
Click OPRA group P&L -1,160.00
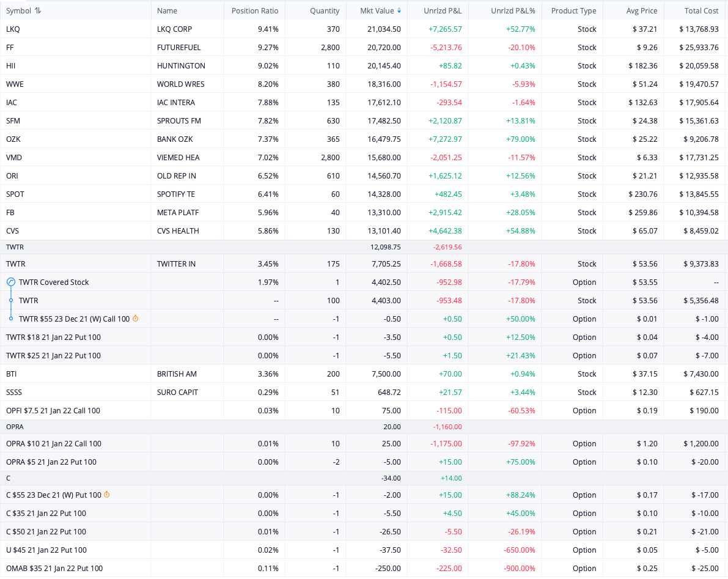click(447, 427)
